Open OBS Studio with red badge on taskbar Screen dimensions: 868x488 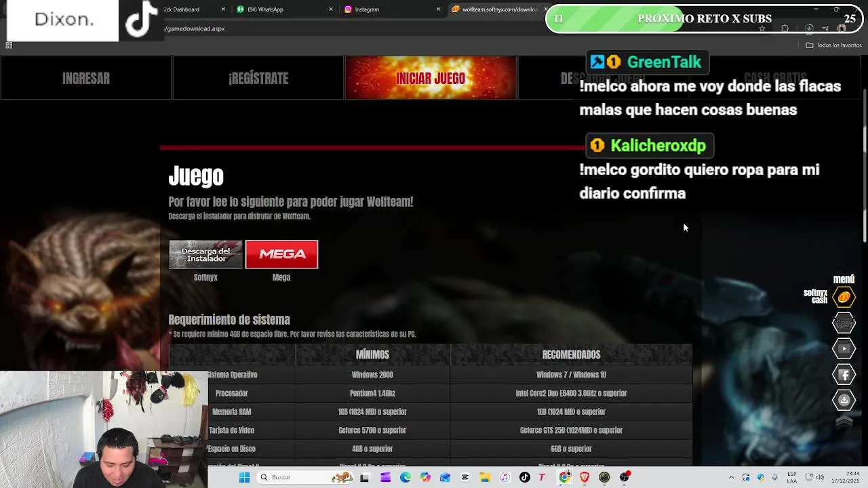click(x=625, y=477)
